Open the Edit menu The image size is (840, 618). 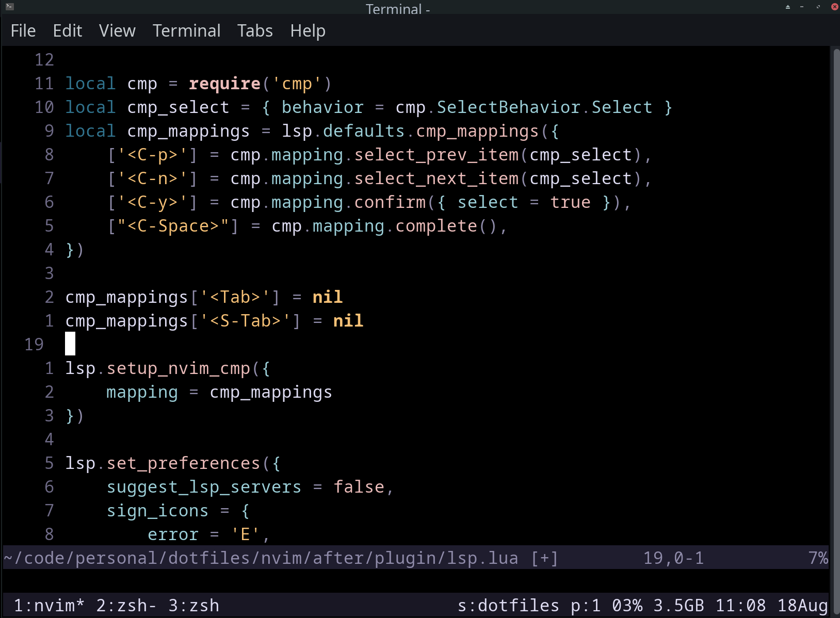point(68,31)
